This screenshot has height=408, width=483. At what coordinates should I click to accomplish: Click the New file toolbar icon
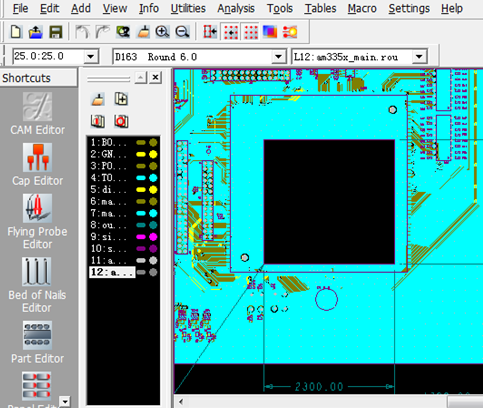[x=16, y=32]
